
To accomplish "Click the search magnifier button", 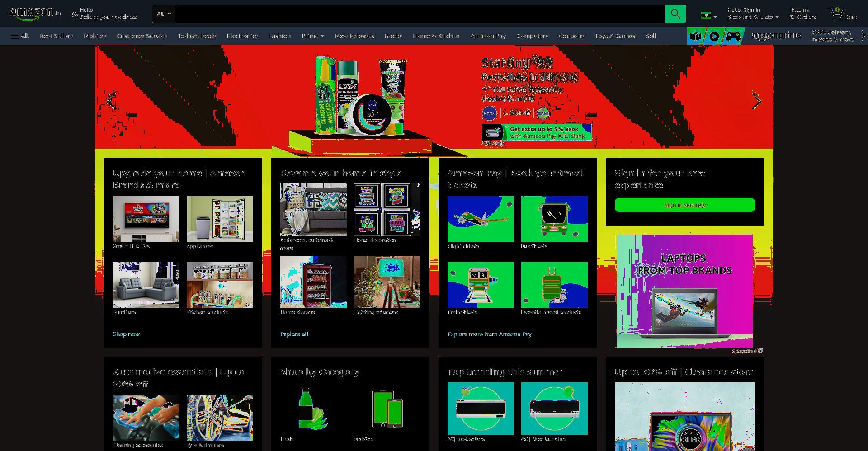I will click(675, 14).
